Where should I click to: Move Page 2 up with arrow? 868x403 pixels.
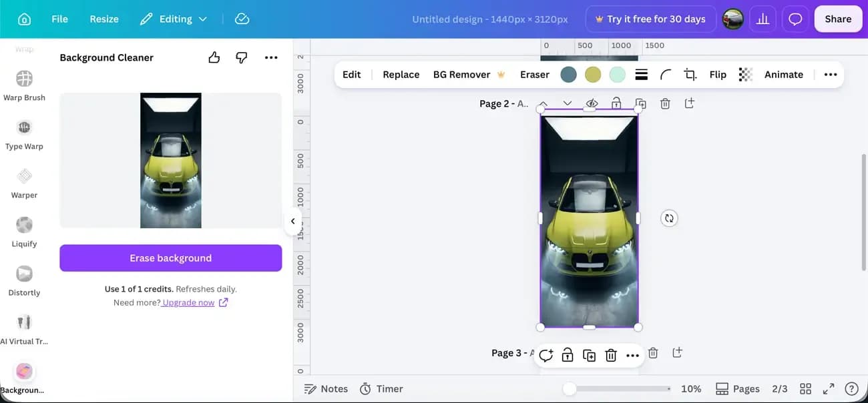(x=544, y=103)
